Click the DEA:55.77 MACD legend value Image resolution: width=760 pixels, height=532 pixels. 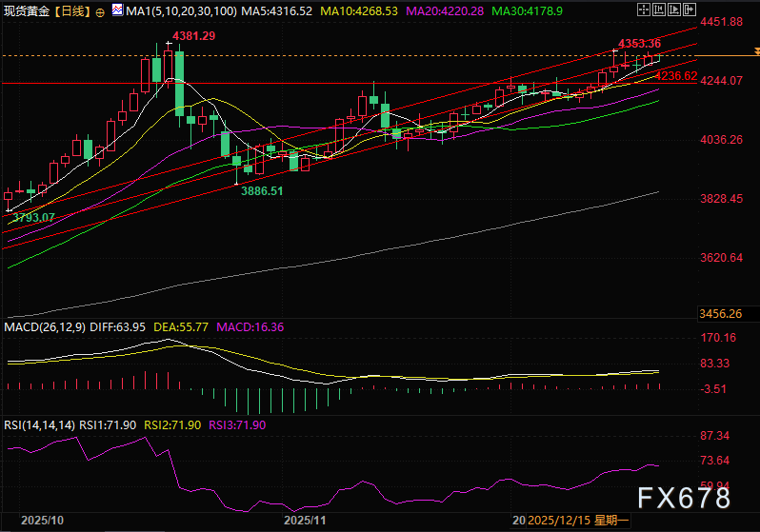(x=180, y=326)
